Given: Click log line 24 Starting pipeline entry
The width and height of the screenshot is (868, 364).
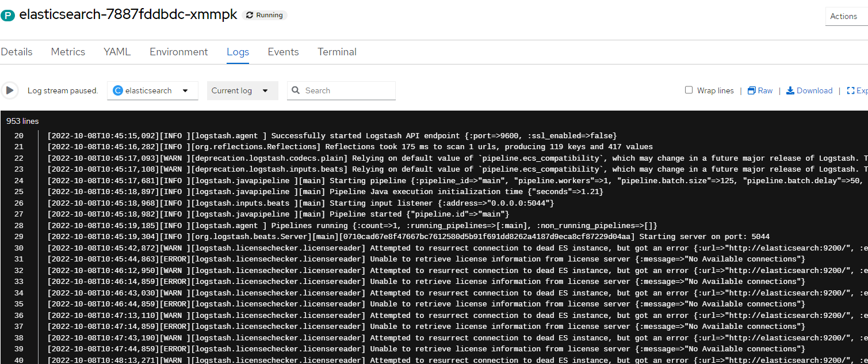Looking at the screenshot, I should pos(457,181).
